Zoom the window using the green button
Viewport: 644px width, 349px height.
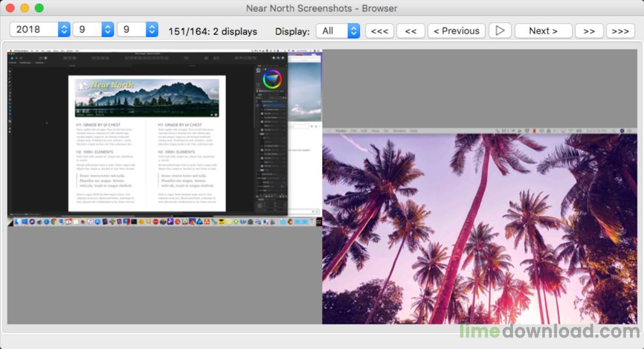39,8
